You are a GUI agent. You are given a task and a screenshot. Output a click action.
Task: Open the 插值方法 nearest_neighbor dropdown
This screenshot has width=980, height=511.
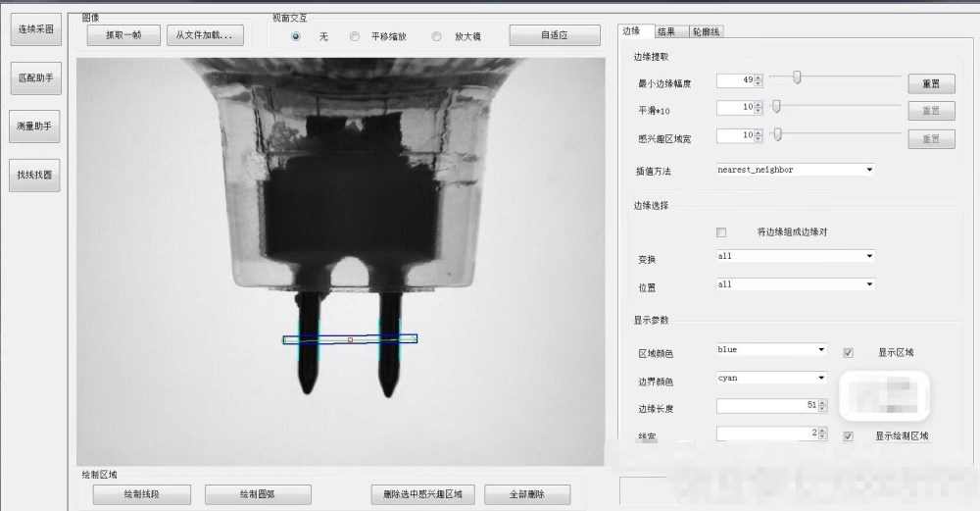(x=795, y=170)
